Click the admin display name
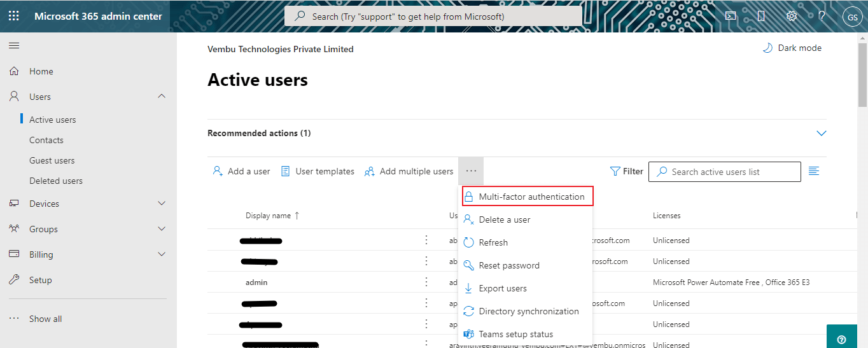 [256, 282]
